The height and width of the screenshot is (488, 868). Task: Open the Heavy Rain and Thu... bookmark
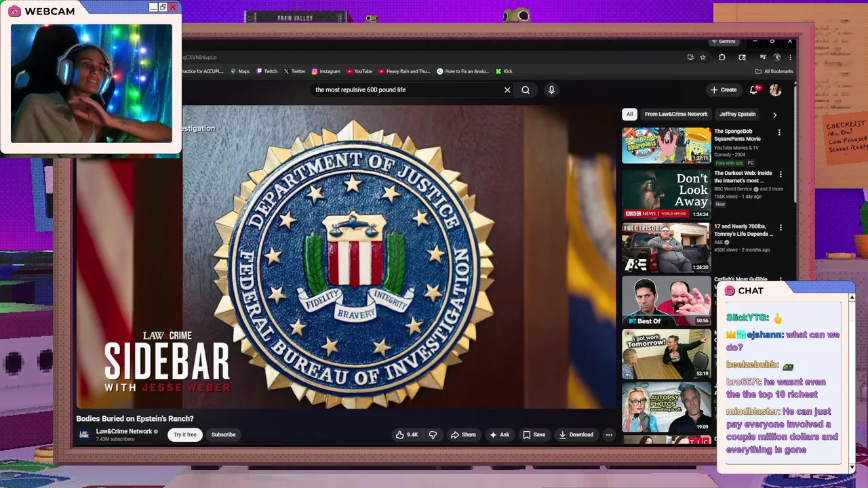404,71
